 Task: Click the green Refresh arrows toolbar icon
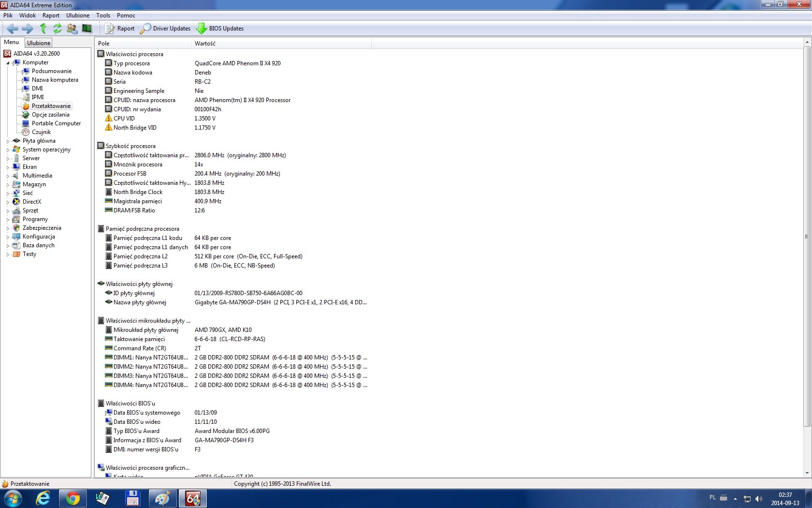tap(58, 29)
